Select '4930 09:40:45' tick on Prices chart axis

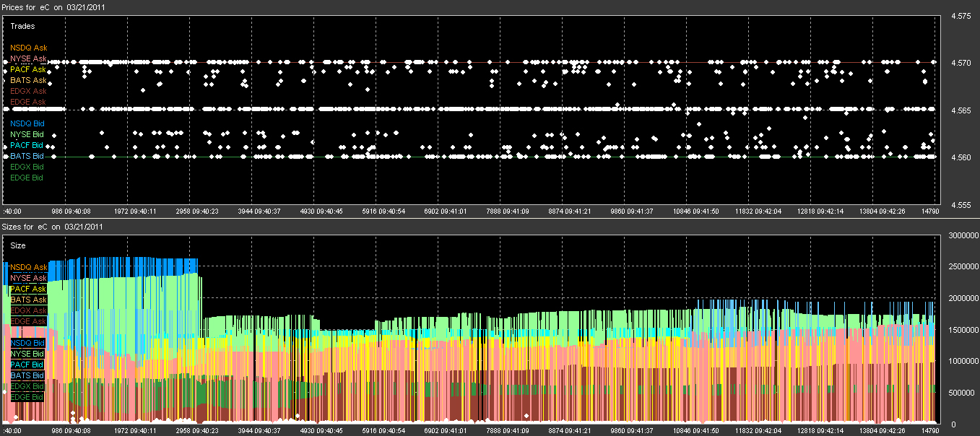pyautogui.click(x=320, y=212)
